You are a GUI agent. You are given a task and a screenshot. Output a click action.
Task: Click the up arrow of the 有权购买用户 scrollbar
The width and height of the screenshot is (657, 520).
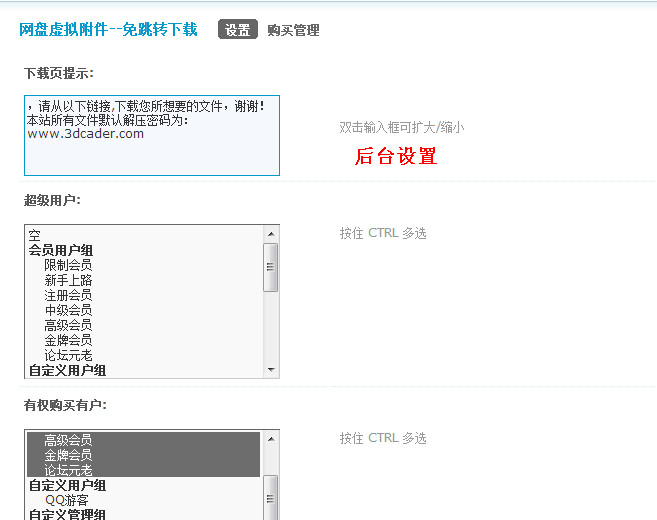(x=271, y=439)
